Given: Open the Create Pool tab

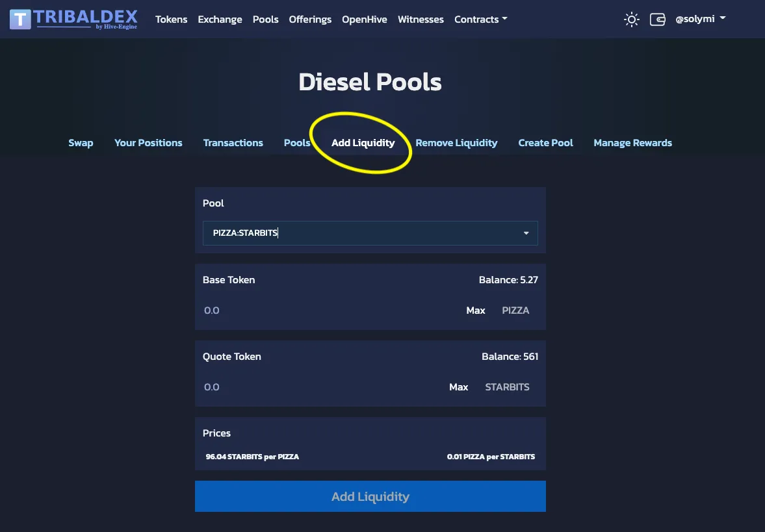Looking at the screenshot, I should [545, 143].
